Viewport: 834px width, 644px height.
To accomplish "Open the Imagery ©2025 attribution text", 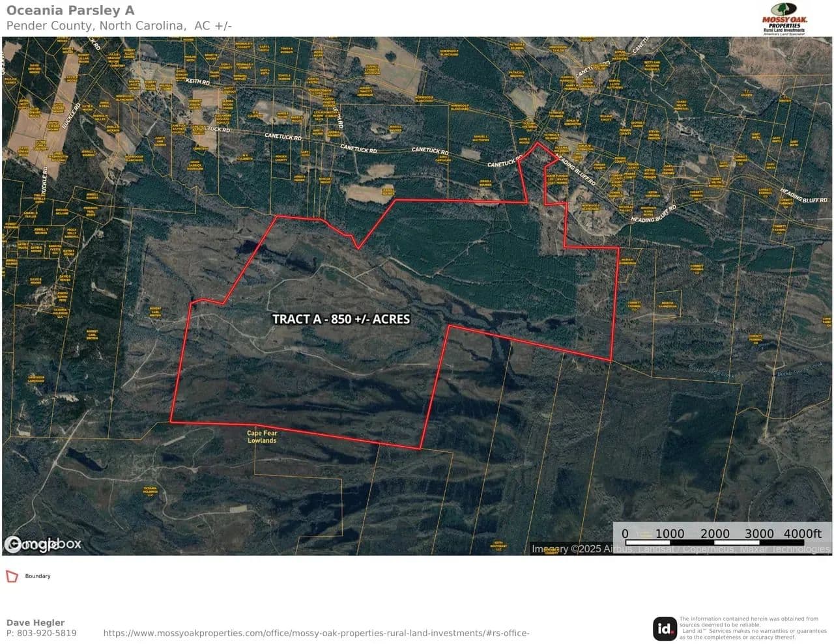I will point(680,549).
